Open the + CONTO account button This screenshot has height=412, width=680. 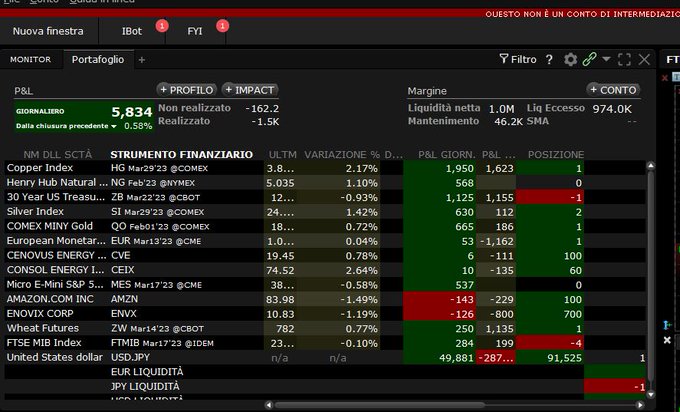(x=613, y=90)
